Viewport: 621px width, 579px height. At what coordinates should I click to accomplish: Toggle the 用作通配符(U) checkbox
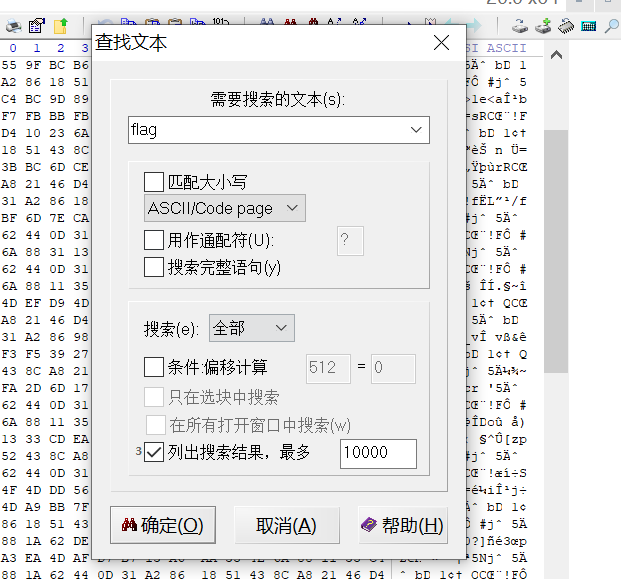[x=154, y=240]
